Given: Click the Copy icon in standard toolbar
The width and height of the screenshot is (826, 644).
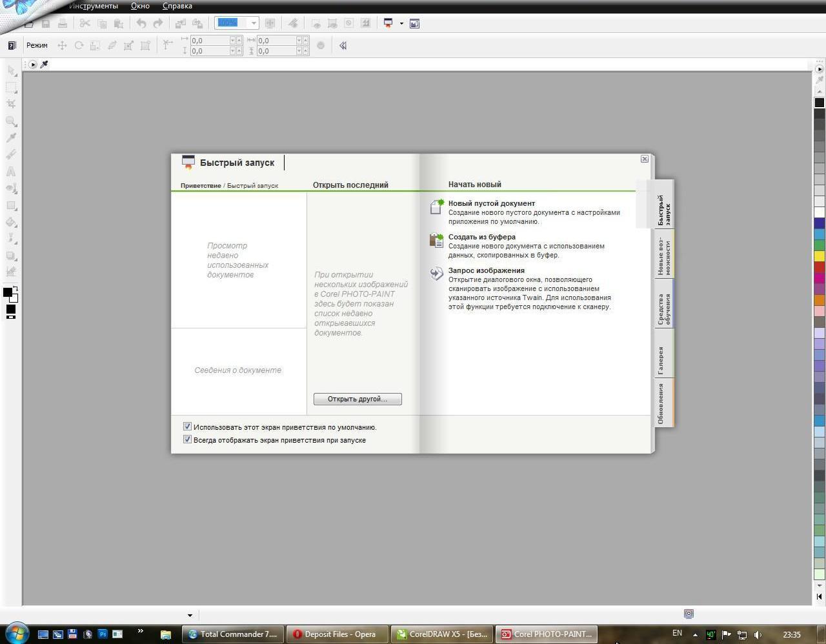Looking at the screenshot, I should 101,23.
